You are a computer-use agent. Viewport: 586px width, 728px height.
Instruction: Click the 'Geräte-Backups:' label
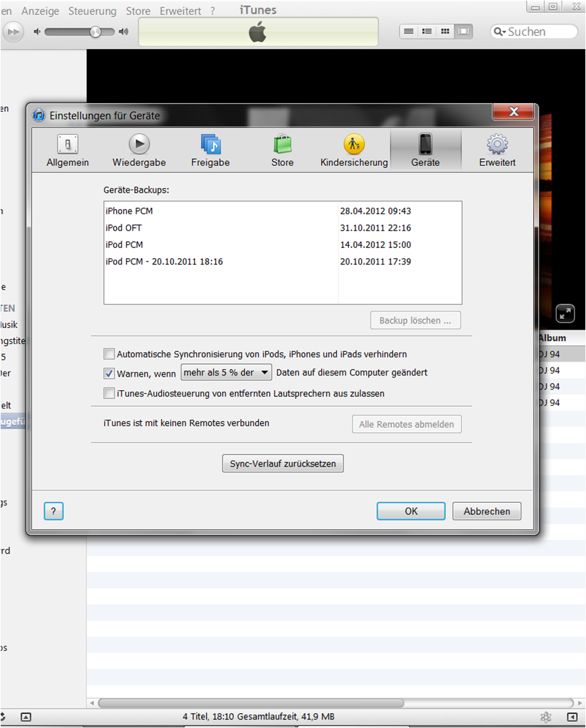click(136, 190)
